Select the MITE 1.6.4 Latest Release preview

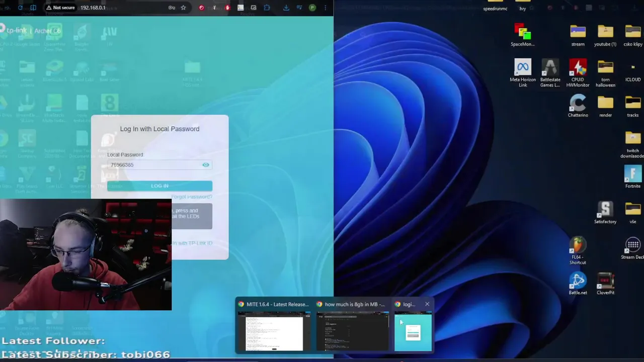point(274,326)
